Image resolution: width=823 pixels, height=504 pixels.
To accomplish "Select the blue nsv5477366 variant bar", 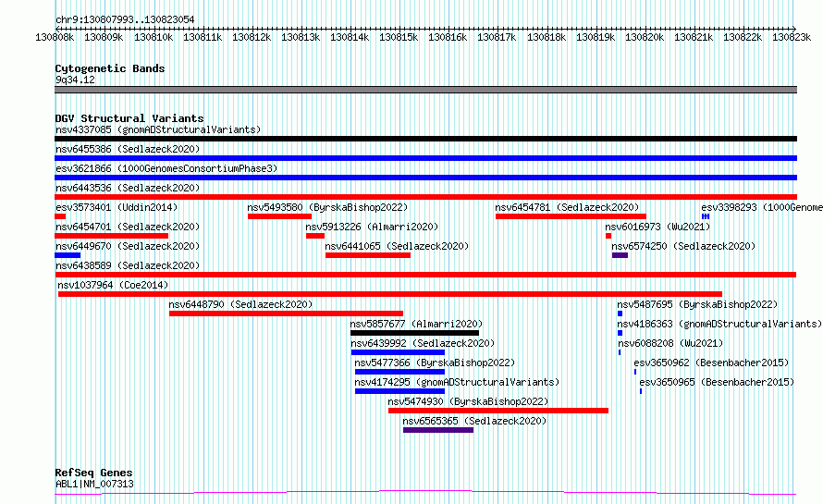I will pyautogui.click(x=400, y=372).
